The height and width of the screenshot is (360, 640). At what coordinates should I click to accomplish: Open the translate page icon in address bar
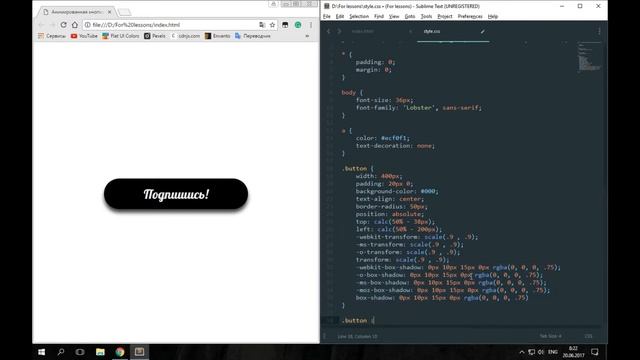262,25
